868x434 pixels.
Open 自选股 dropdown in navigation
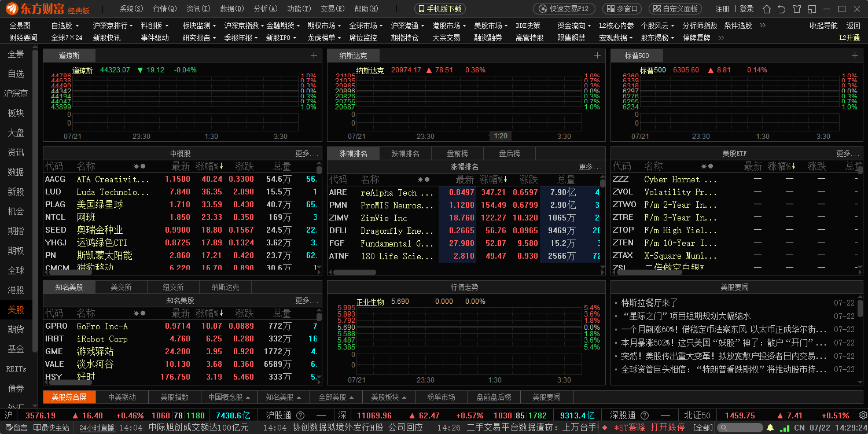pos(64,25)
